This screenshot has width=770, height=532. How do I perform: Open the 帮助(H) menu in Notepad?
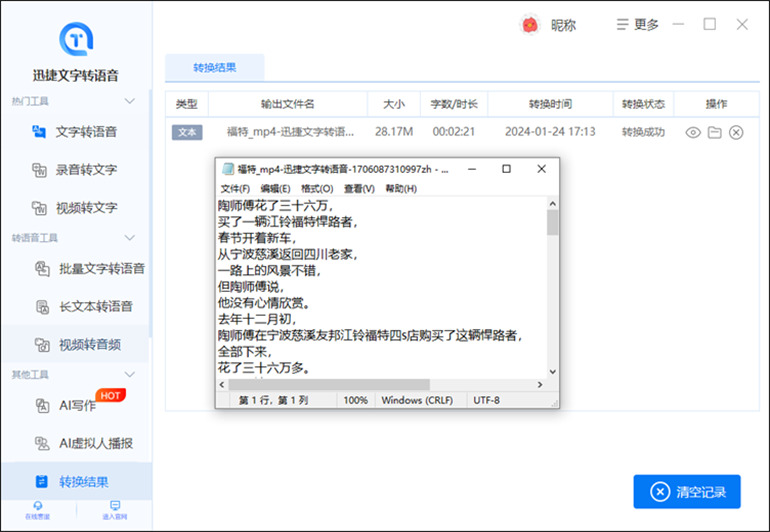click(401, 189)
